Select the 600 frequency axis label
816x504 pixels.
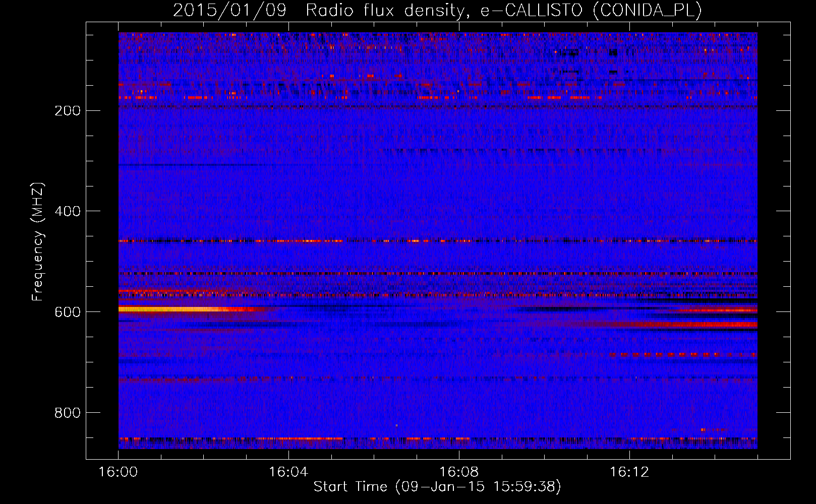click(x=68, y=312)
